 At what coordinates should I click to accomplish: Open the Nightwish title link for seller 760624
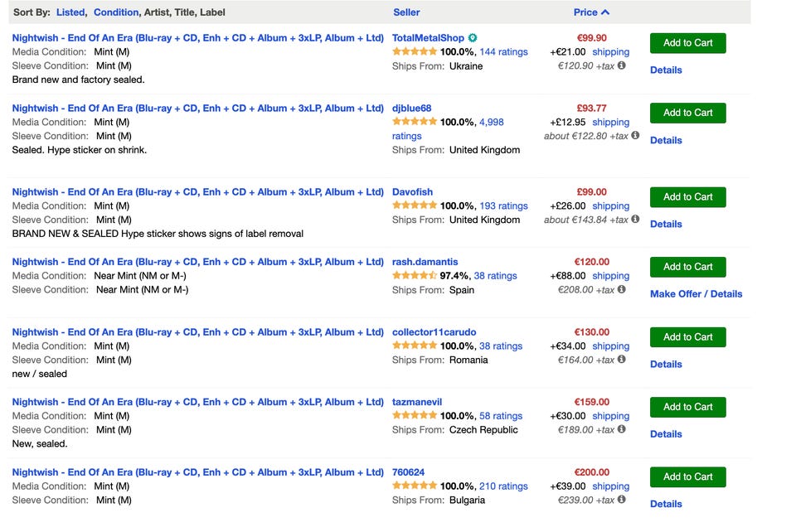[x=197, y=472]
